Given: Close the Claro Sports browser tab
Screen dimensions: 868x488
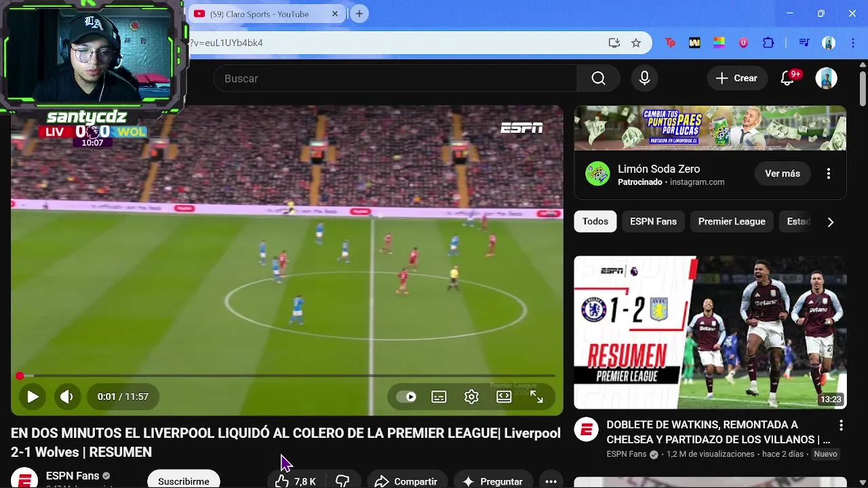Looking at the screenshot, I should tap(335, 14).
